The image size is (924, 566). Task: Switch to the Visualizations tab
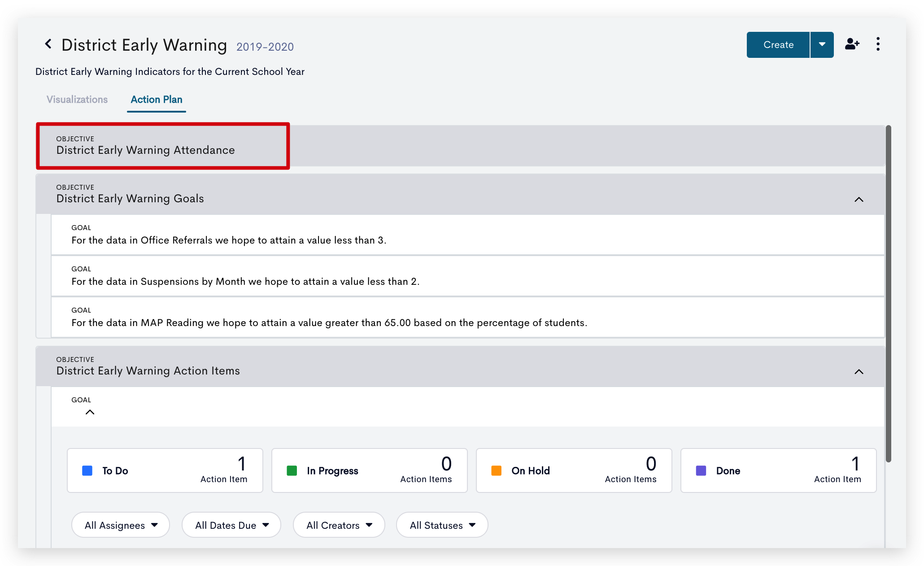coord(77,100)
